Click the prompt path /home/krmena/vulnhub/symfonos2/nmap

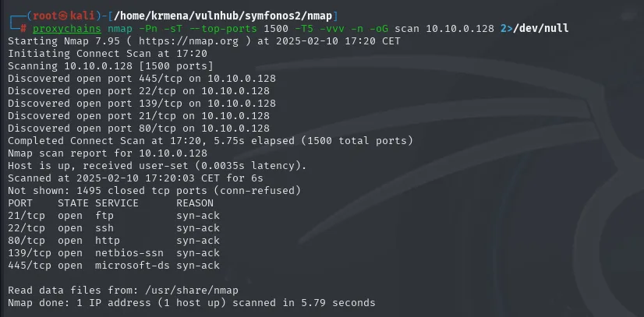(223, 16)
